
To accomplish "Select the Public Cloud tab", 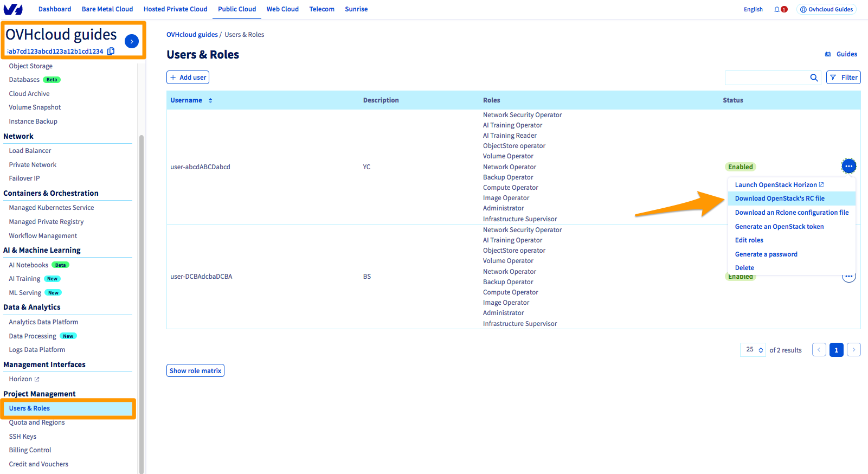I will coord(237,9).
